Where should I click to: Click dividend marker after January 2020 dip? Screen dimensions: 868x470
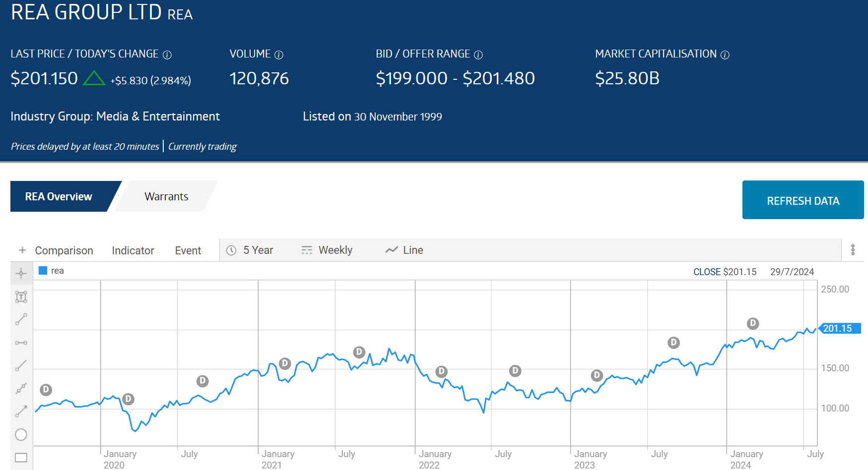[x=128, y=399]
